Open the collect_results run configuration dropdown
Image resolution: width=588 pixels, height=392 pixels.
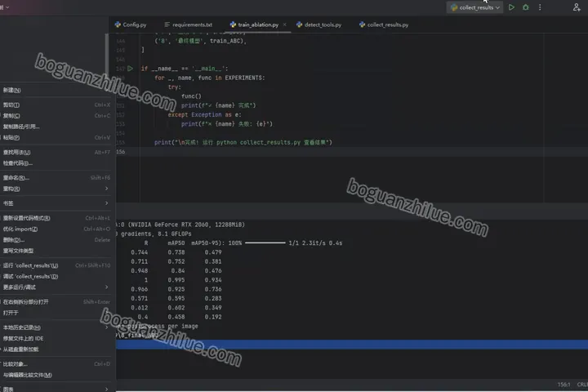474,7
